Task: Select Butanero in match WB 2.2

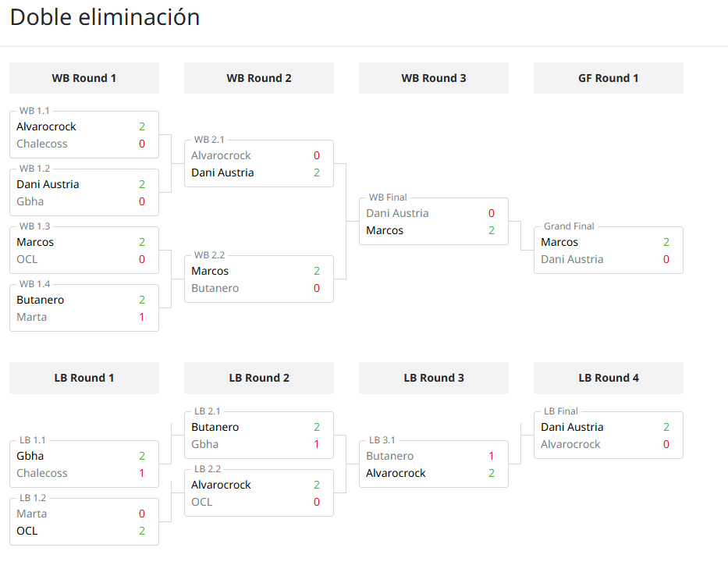Action: coord(215,288)
